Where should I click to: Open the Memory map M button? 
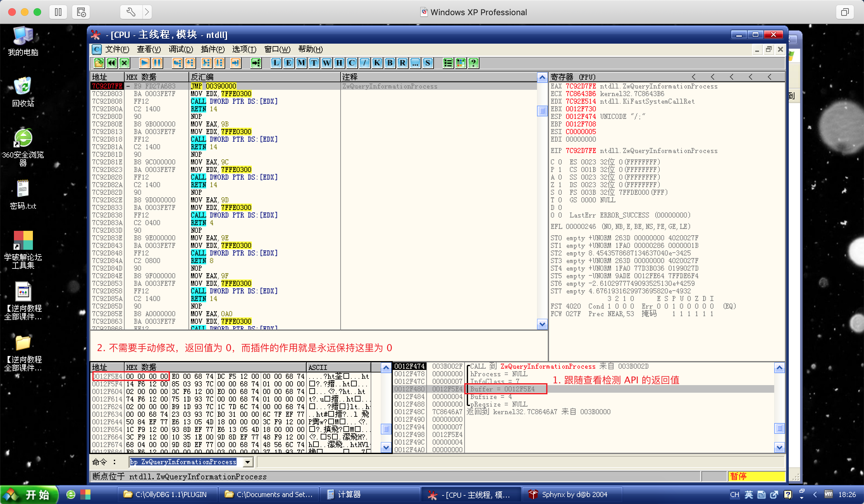tap(301, 63)
